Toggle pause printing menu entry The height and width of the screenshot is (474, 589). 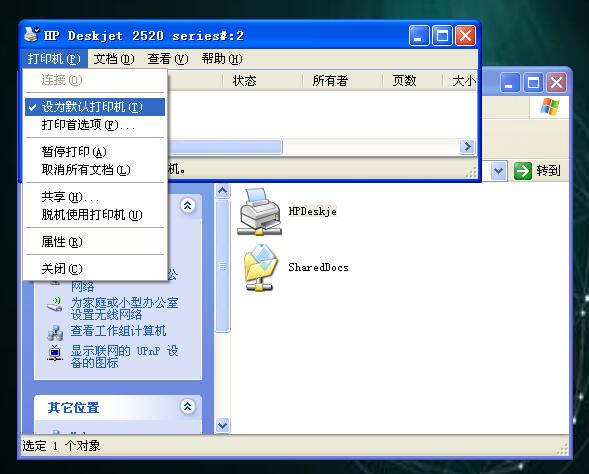tap(95, 152)
